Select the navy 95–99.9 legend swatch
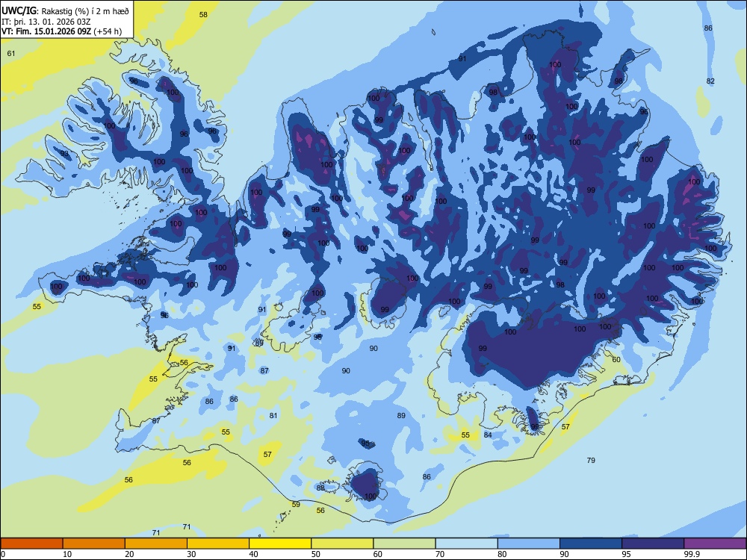This screenshot has height=560, width=747. click(x=653, y=544)
